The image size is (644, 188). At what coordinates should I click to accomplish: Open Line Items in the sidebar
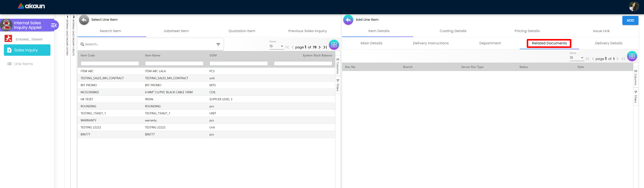click(x=23, y=64)
